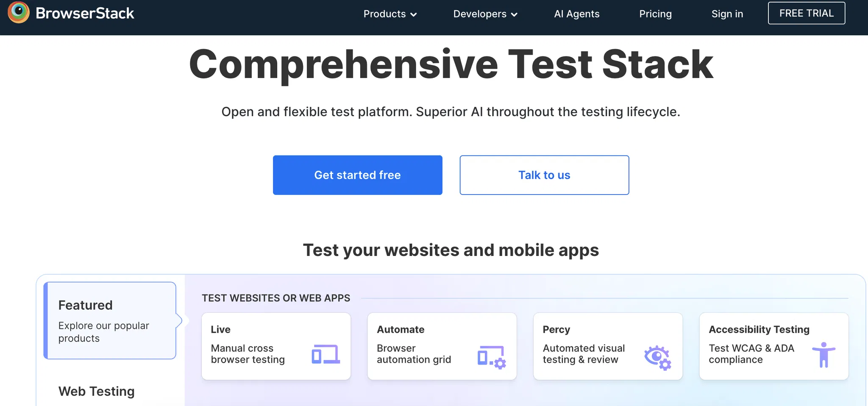Click the Automate gear-device icon
The height and width of the screenshot is (406, 868).
492,357
